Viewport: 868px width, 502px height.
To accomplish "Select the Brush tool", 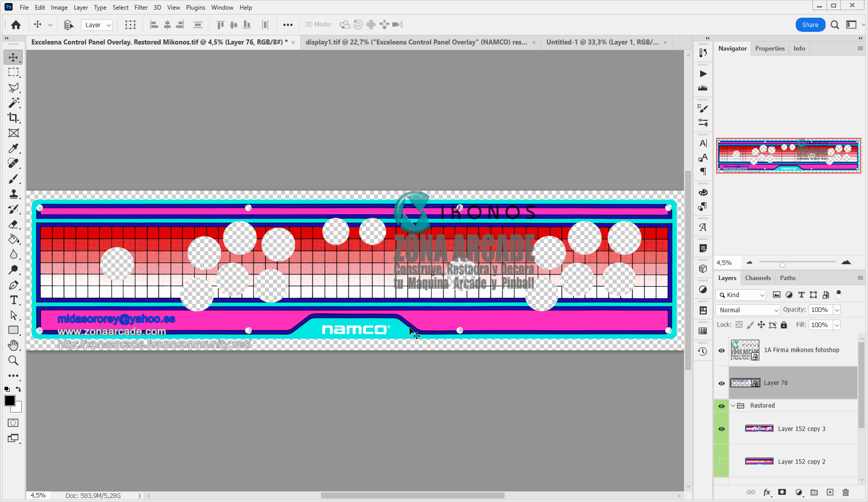I will [x=13, y=178].
